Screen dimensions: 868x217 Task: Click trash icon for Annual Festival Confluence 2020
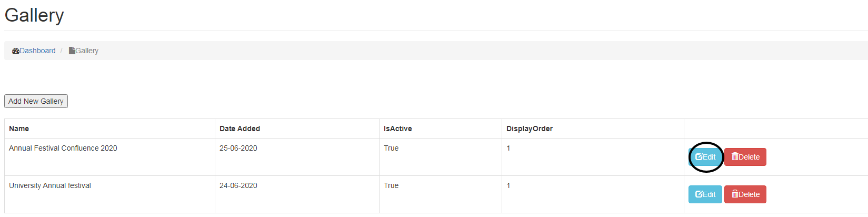click(735, 157)
